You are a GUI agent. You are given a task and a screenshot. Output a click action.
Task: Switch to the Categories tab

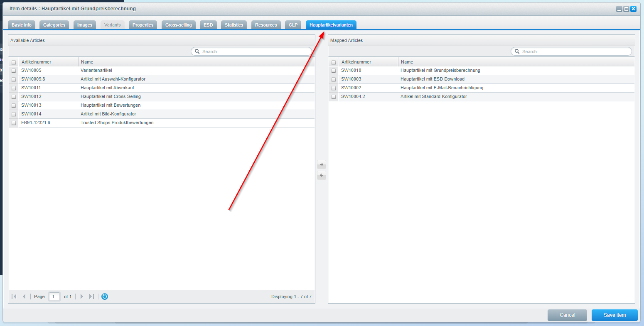(x=54, y=25)
